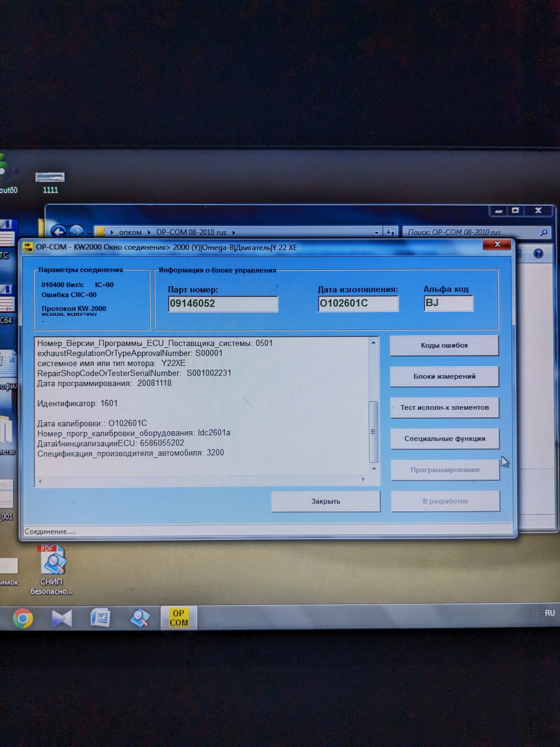Click the Explorer back arrow button
This screenshot has height=747, width=560.
point(59,232)
